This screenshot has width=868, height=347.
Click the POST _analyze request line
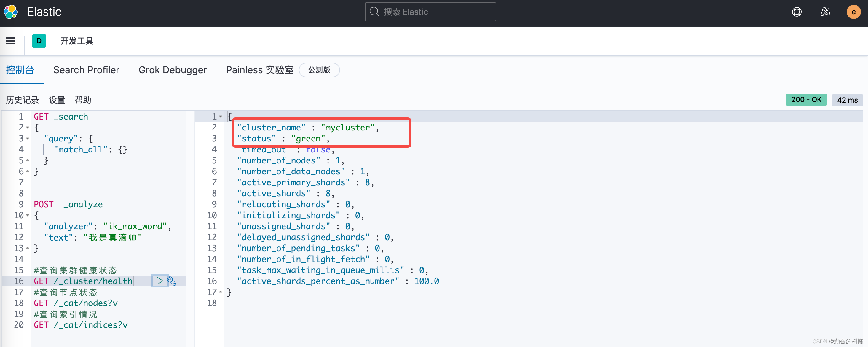(68, 204)
